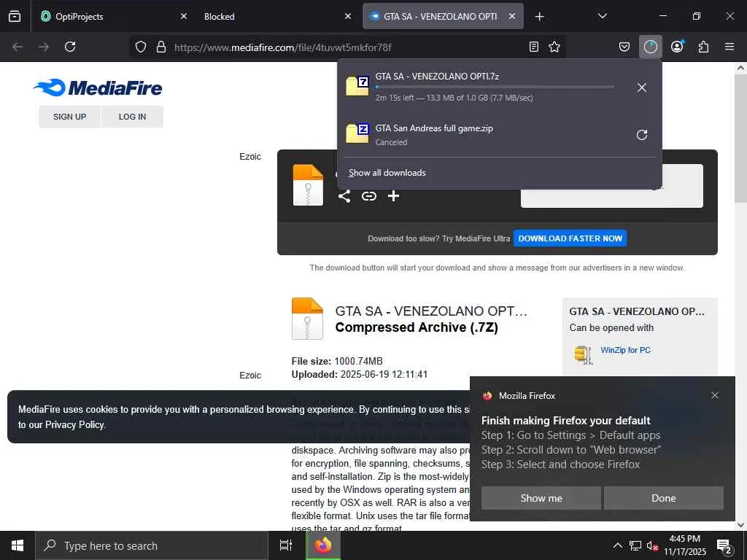Viewport: 747px width, 560px height.
Task: Select the GTA SA - VENEZOLANO OPTI tab
Action: 443,16
